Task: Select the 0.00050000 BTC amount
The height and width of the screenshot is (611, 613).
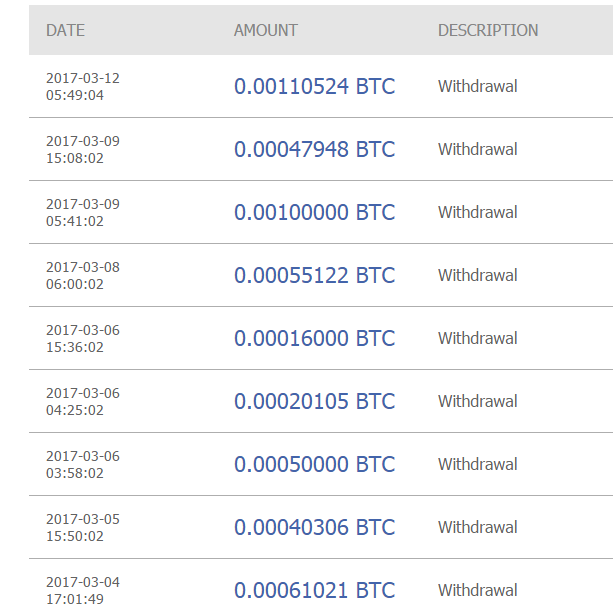Action: (x=314, y=464)
